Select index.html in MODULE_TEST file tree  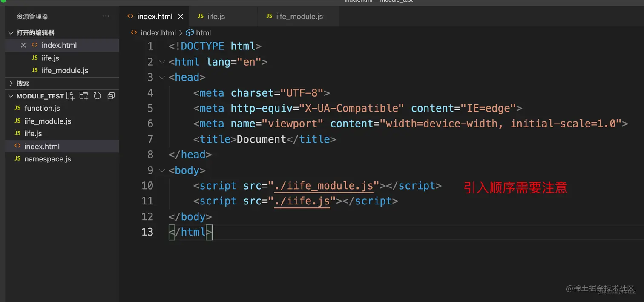(62, 146)
